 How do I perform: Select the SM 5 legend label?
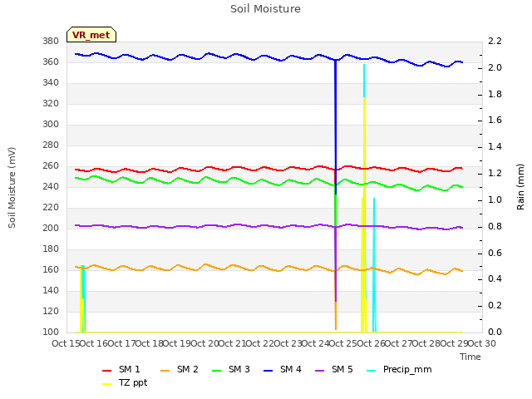342,369
